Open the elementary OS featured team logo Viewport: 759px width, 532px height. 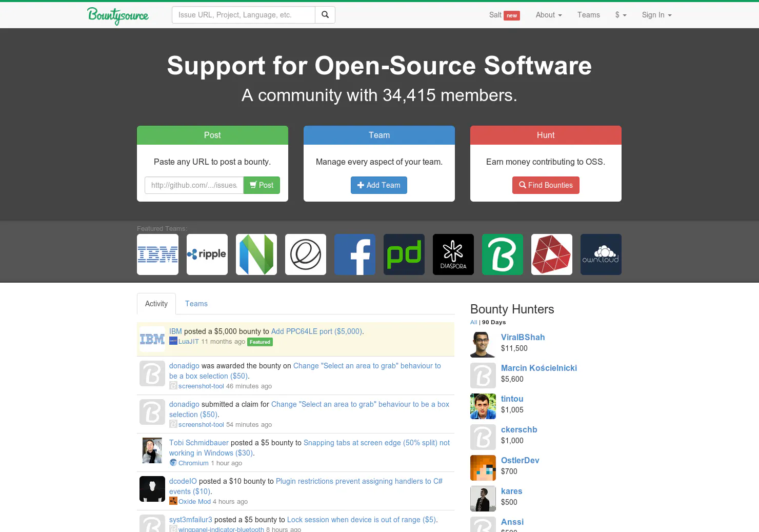(x=306, y=254)
